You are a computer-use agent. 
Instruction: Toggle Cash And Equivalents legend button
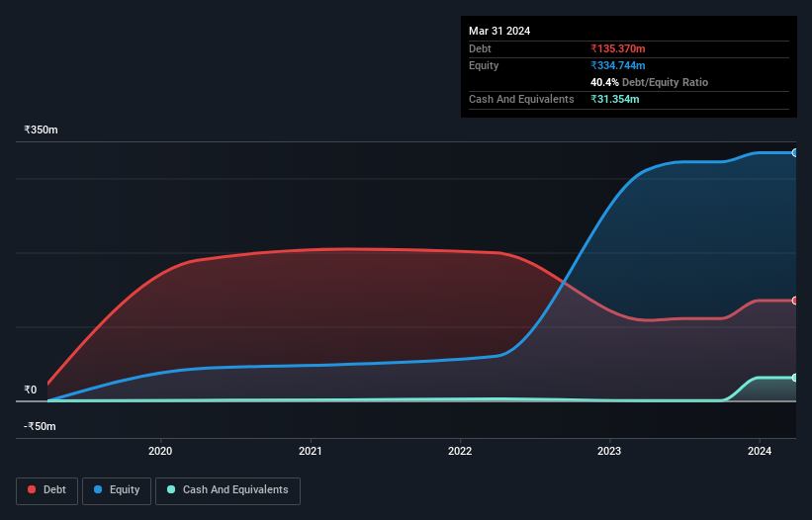[227, 490]
